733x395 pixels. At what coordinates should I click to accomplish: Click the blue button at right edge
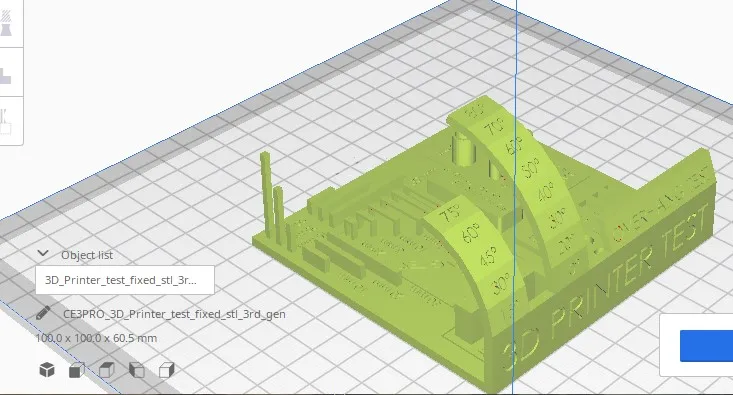coord(706,346)
